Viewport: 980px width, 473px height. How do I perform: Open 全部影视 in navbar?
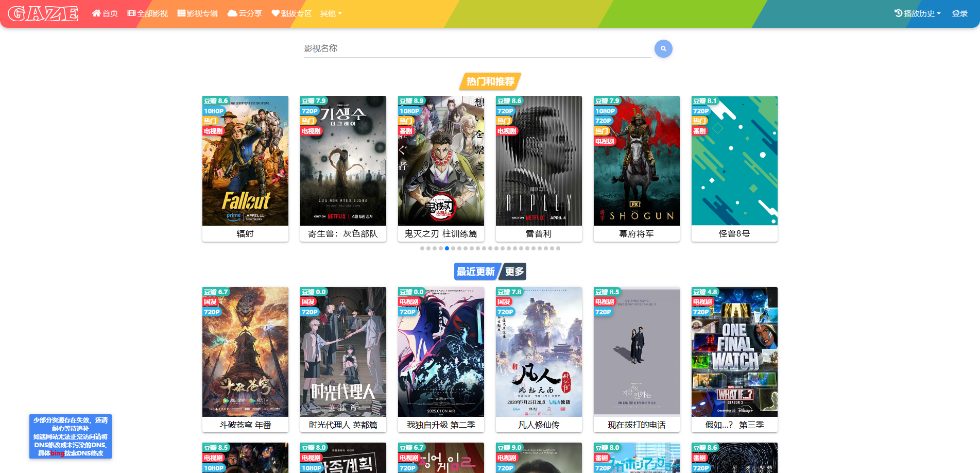pos(148,13)
